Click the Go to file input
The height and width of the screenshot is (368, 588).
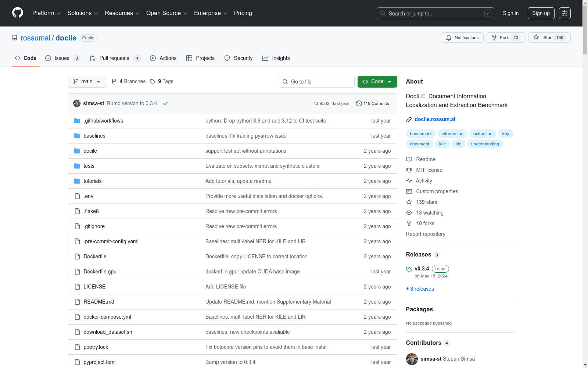(317, 82)
